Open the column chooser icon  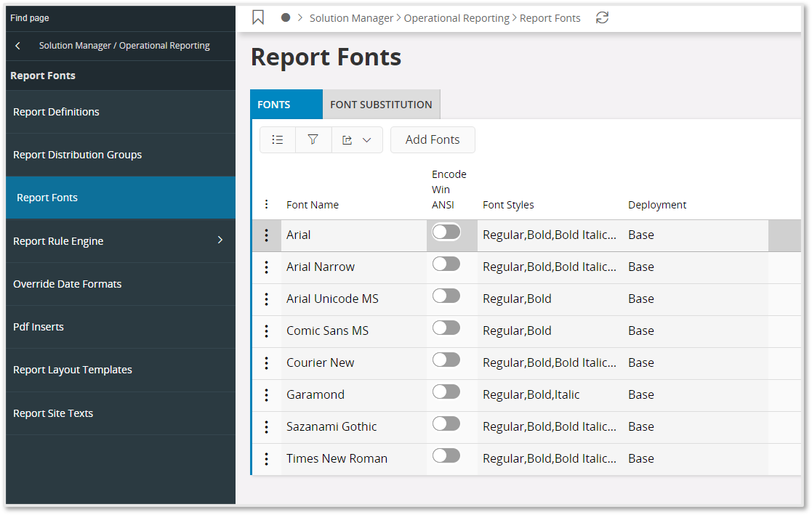(x=277, y=139)
